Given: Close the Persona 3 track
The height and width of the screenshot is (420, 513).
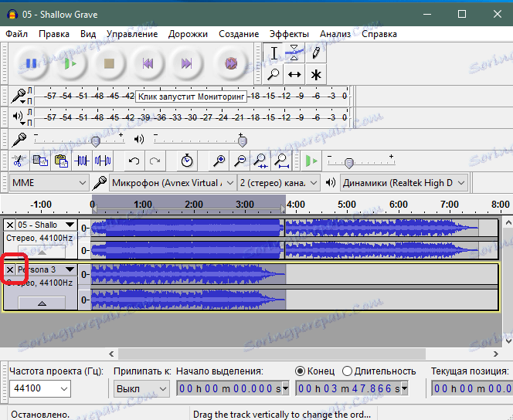Looking at the screenshot, I should pos(10,269).
